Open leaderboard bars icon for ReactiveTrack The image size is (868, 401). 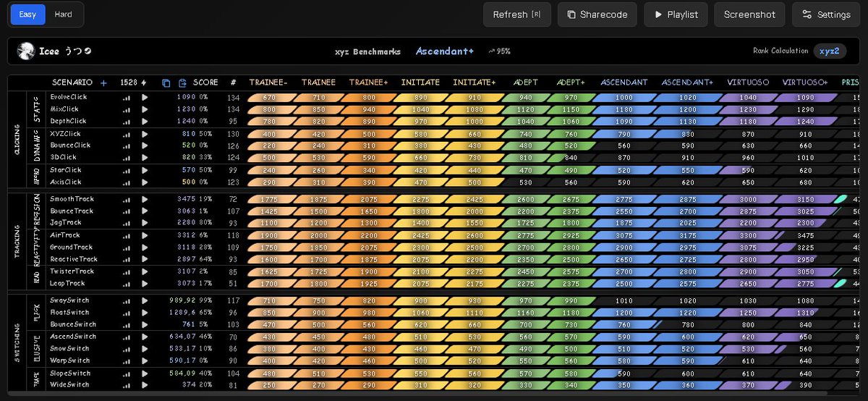coord(127,259)
